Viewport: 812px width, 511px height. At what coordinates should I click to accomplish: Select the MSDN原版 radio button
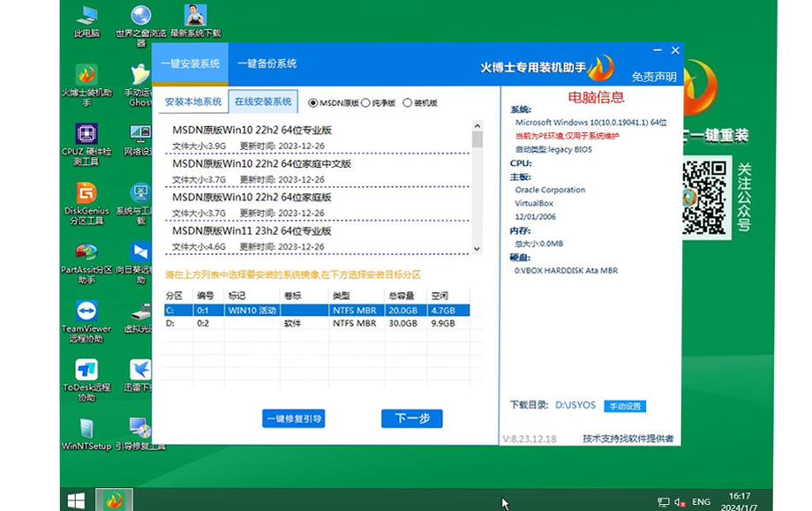tap(313, 102)
